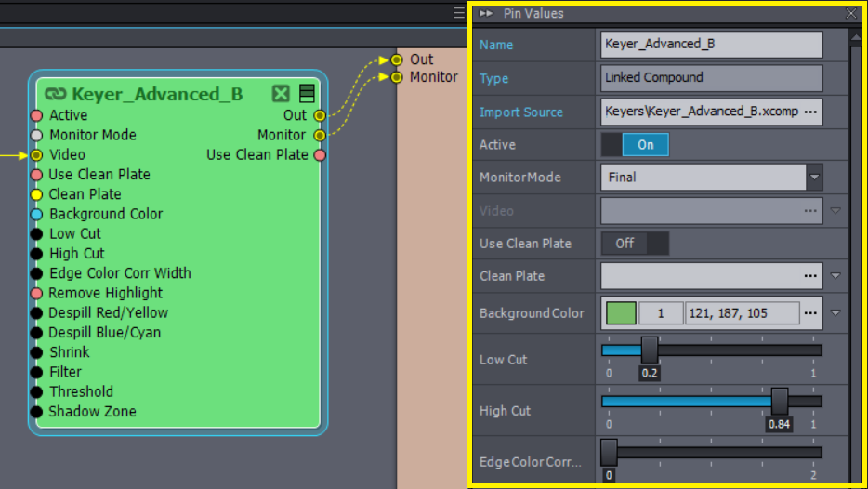868x489 pixels.
Task: Click the Despill Blue/Cyan pin
Action: [x=36, y=333]
